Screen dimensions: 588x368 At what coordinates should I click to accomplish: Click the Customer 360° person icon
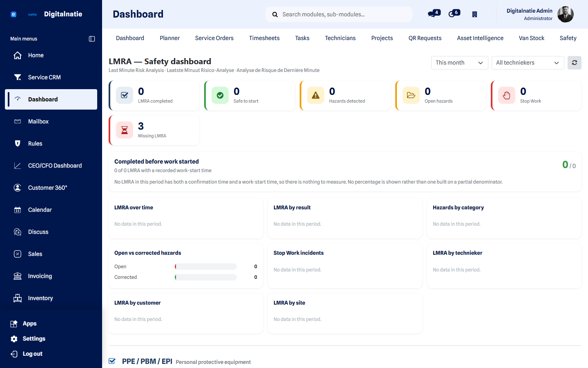(18, 188)
